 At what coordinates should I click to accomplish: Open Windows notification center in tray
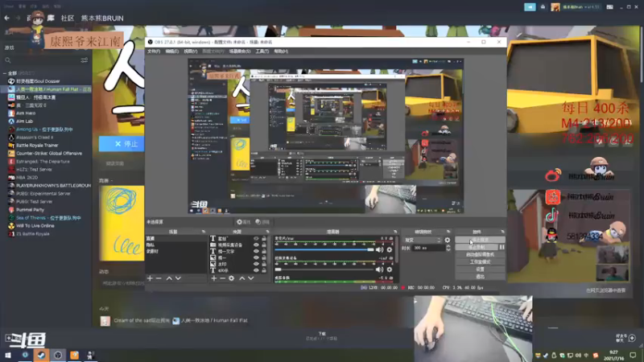pyautogui.click(x=633, y=355)
